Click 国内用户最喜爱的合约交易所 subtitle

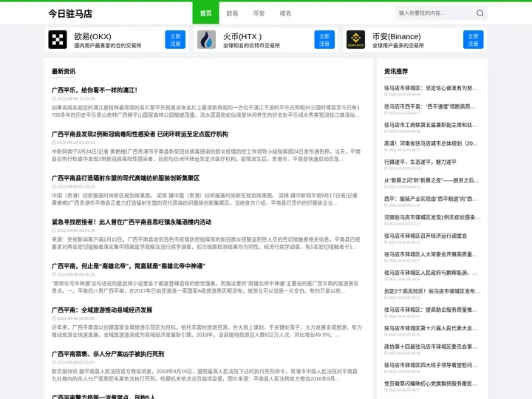tap(108, 46)
